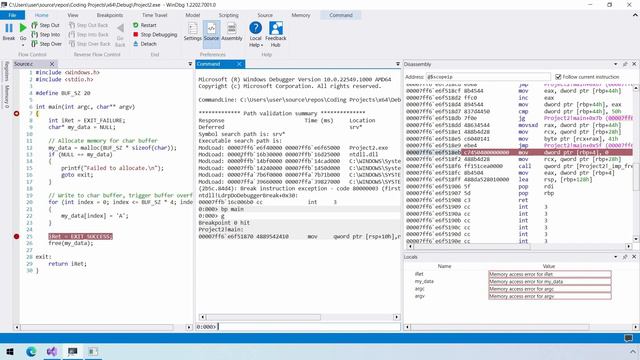Collapse the ribbon with the chevron

click(x=635, y=15)
